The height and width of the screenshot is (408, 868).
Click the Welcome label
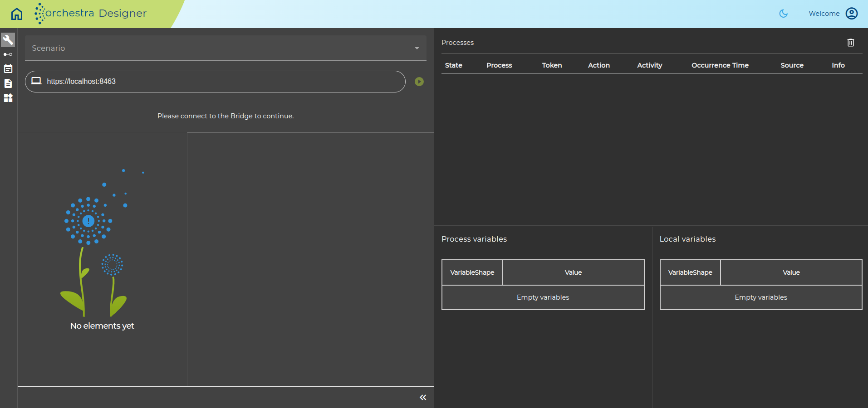(824, 14)
